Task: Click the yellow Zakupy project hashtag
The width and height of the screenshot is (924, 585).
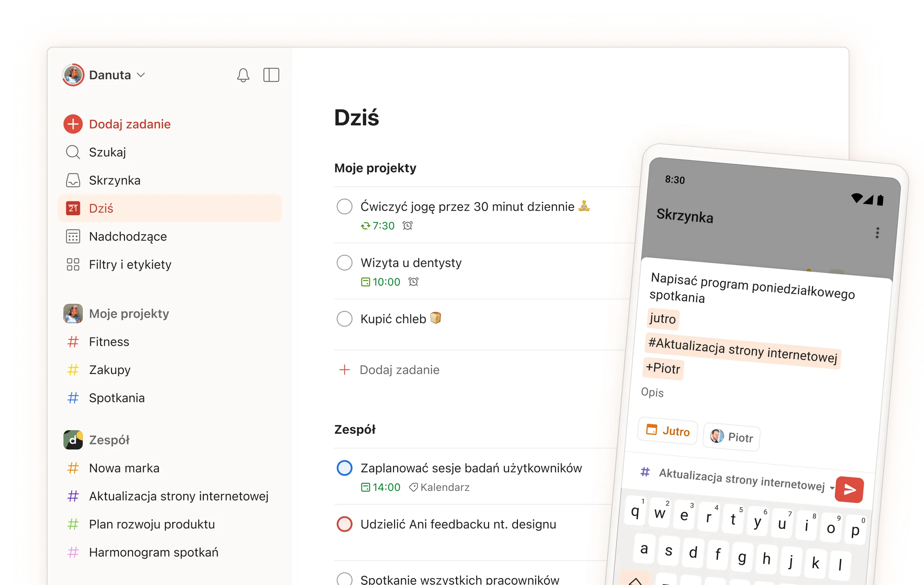Action: pyautogui.click(x=73, y=370)
